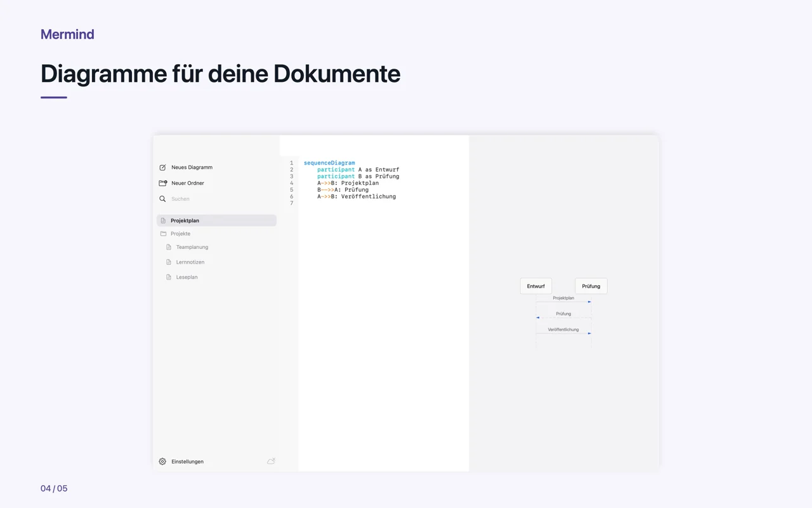Click line number 7 in the editor gutter

tap(292, 203)
